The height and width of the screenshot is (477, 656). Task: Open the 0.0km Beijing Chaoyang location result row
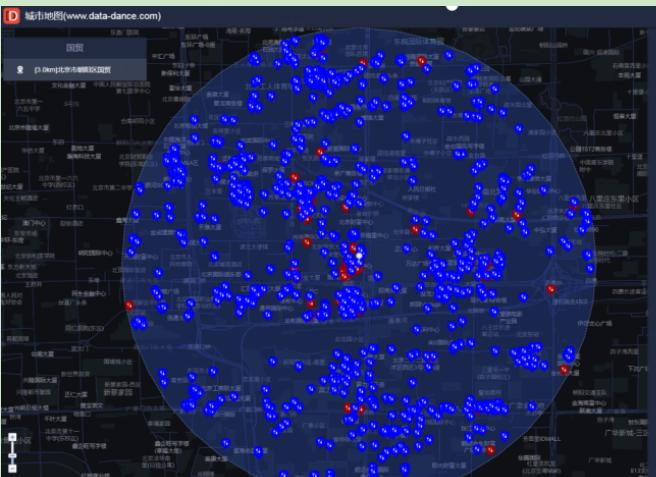(x=74, y=69)
